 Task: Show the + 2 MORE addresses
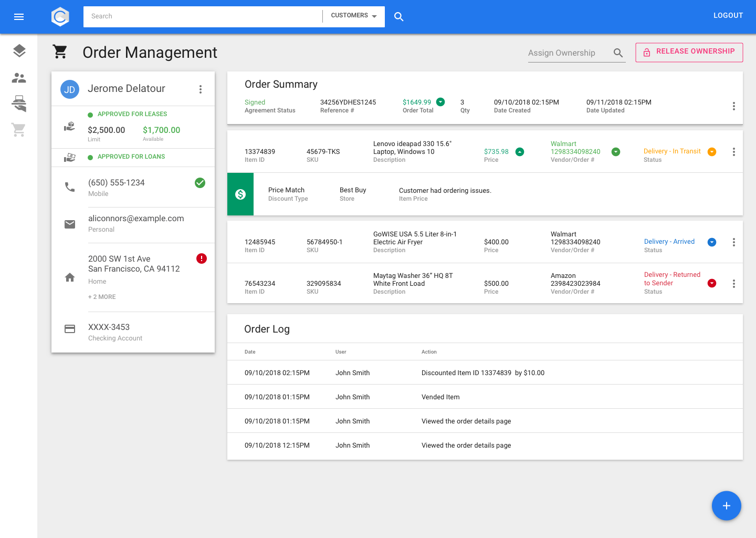[x=102, y=297]
